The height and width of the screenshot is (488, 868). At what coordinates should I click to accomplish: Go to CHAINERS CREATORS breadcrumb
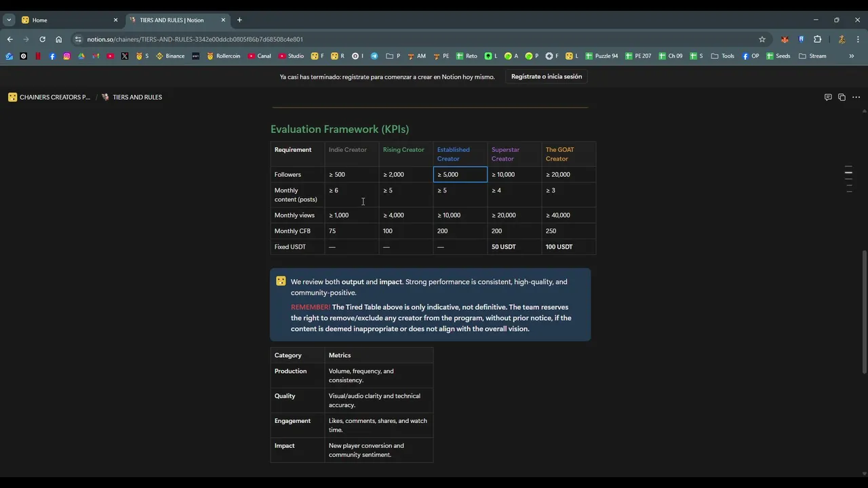pos(49,97)
